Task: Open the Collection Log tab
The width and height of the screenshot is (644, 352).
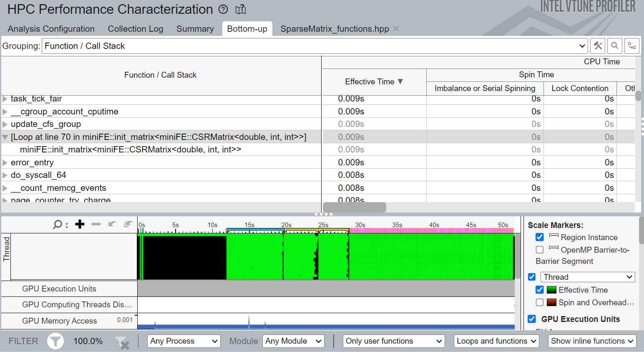Action: pos(136,29)
